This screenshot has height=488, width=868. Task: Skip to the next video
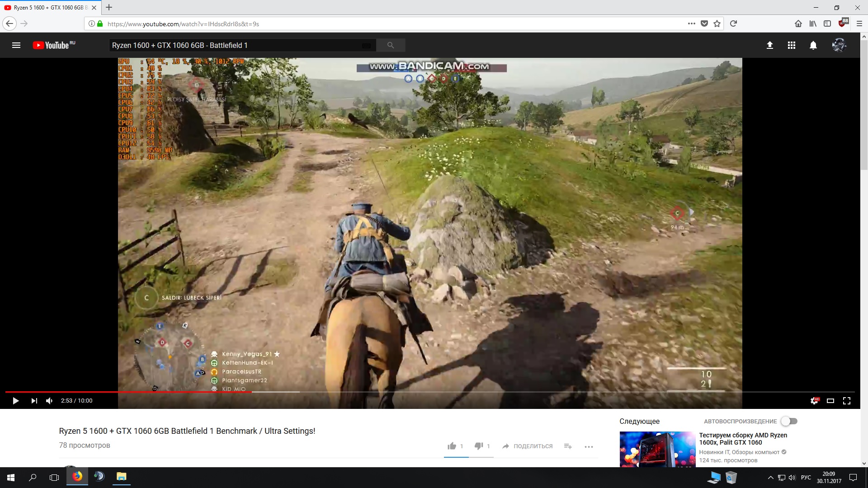point(34,401)
